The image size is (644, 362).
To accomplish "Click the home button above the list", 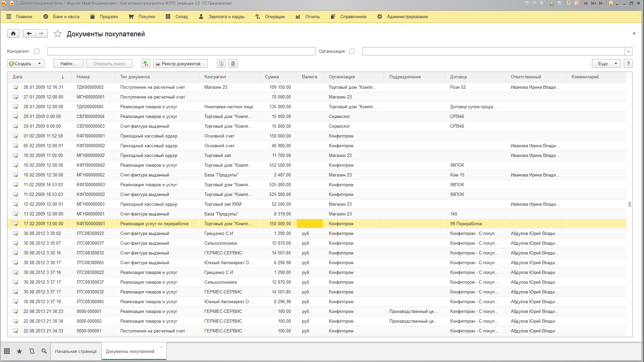I will tap(13, 34).
